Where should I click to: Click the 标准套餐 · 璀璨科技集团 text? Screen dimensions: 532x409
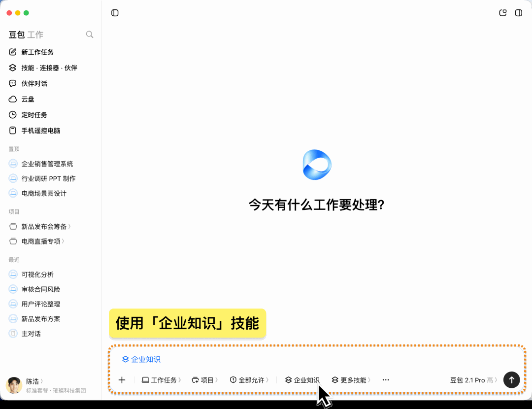[x=56, y=391]
